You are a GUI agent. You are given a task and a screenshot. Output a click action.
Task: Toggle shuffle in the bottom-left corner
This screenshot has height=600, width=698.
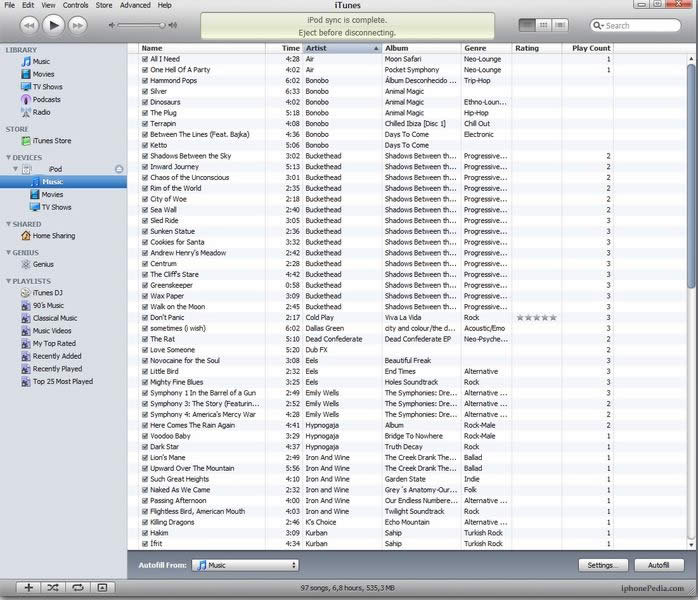click(x=52, y=587)
